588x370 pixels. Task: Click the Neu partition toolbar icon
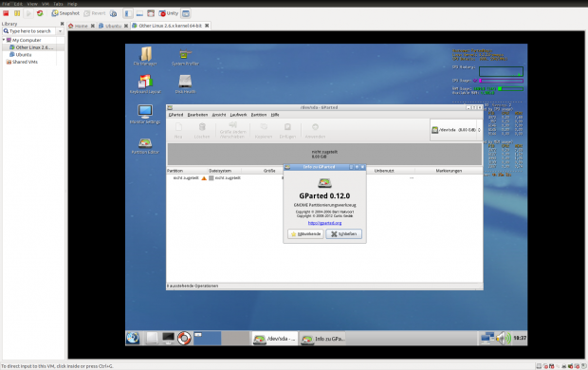(x=178, y=130)
